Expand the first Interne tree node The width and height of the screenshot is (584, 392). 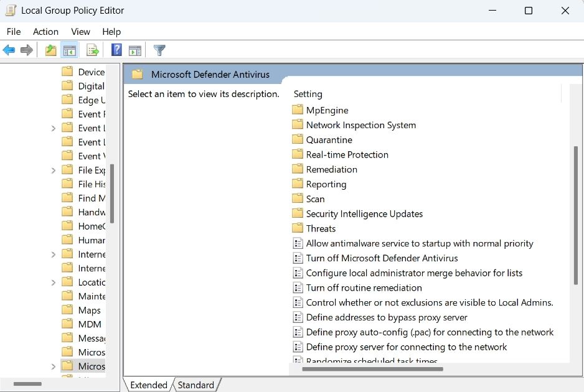[54, 254]
